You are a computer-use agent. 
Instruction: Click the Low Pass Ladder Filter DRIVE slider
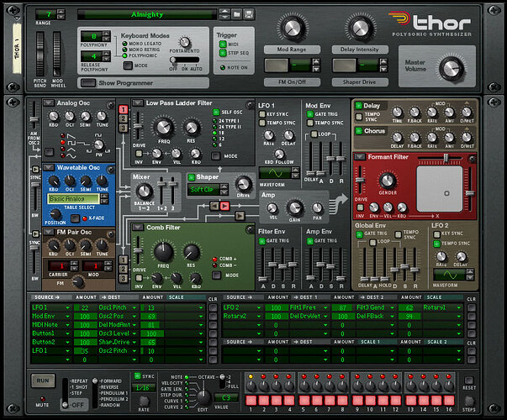tap(138, 125)
